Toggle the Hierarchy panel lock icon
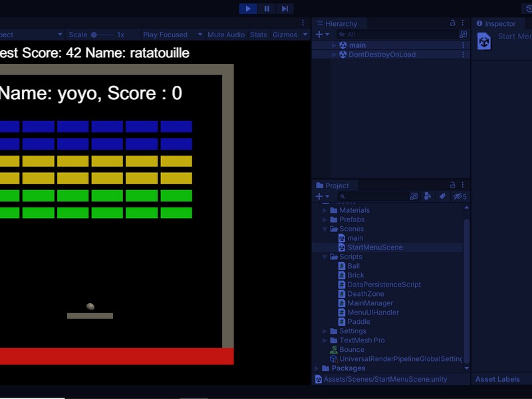532x399 pixels. 453,23
